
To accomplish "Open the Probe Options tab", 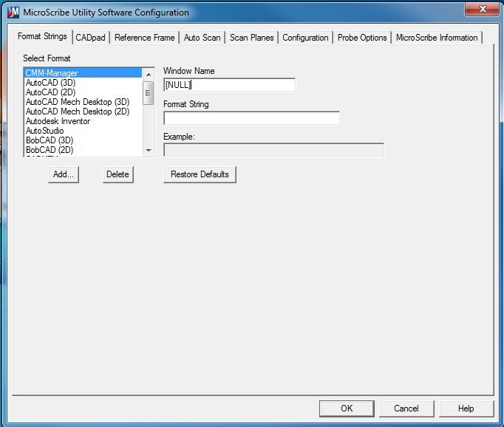I will [362, 38].
